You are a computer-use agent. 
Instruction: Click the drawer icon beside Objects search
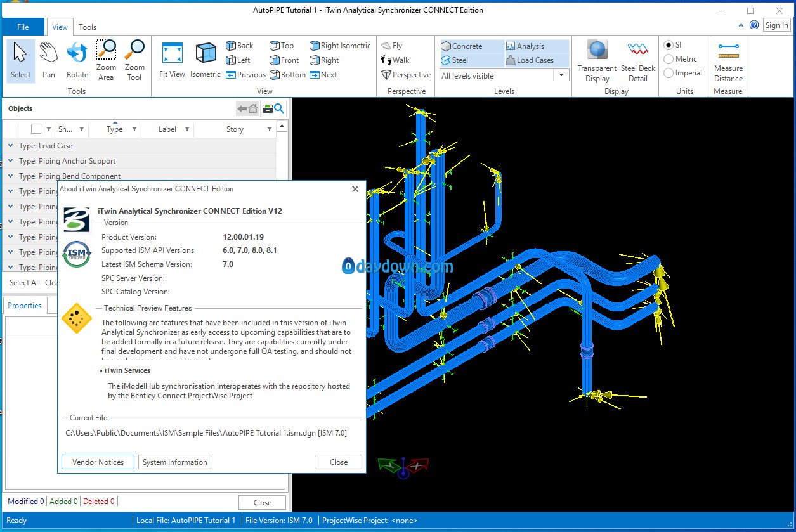coord(267,109)
